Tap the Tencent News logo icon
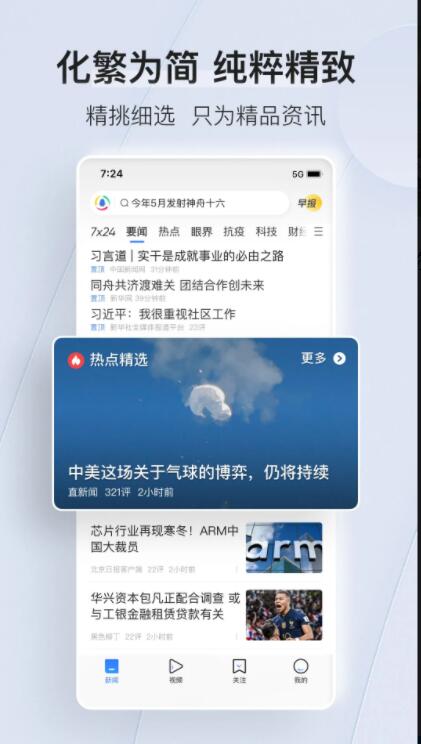The height and width of the screenshot is (744, 421). pos(102,203)
